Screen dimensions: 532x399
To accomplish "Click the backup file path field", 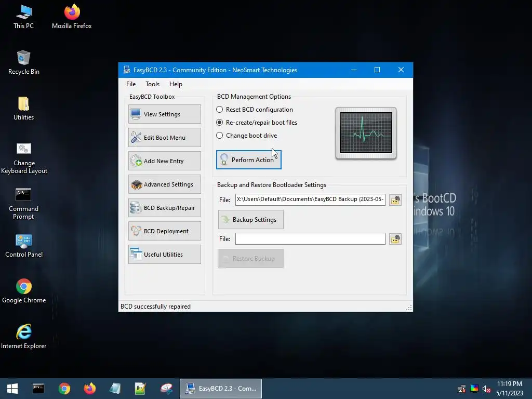I will click(310, 199).
